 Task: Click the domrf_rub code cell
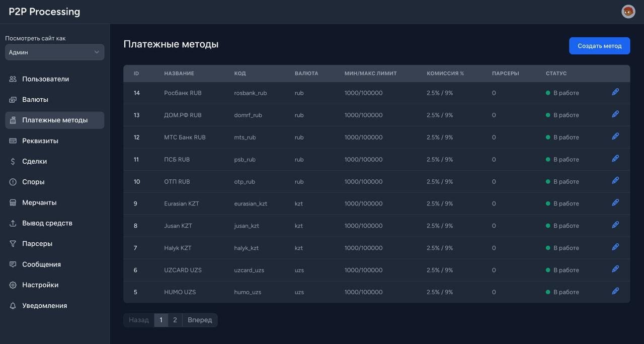tap(248, 115)
